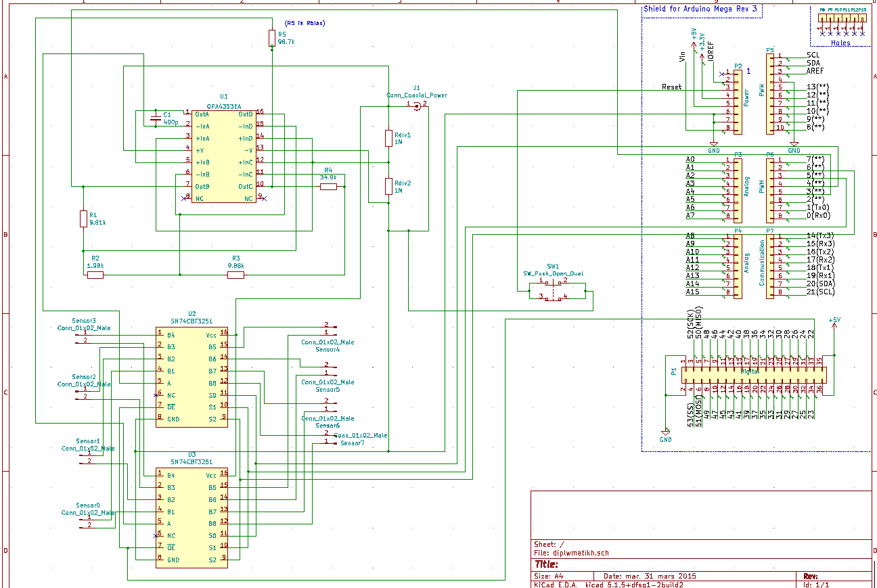Image resolution: width=877 pixels, height=588 pixels.
Task: Click the 'File: diplwmatikh.sch' title block text
Action: 572,553
